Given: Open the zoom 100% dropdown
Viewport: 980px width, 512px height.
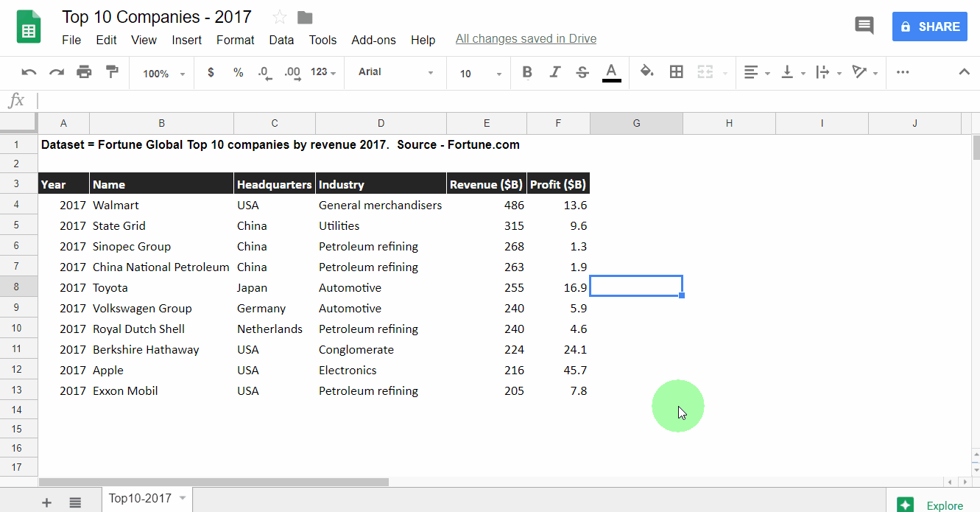Looking at the screenshot, I should click(x=163, y=73).
